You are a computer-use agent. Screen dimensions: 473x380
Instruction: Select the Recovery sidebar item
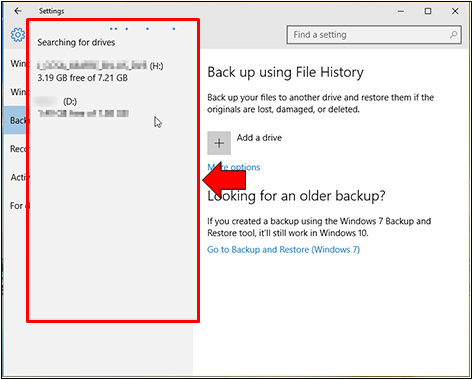(18, 149)
